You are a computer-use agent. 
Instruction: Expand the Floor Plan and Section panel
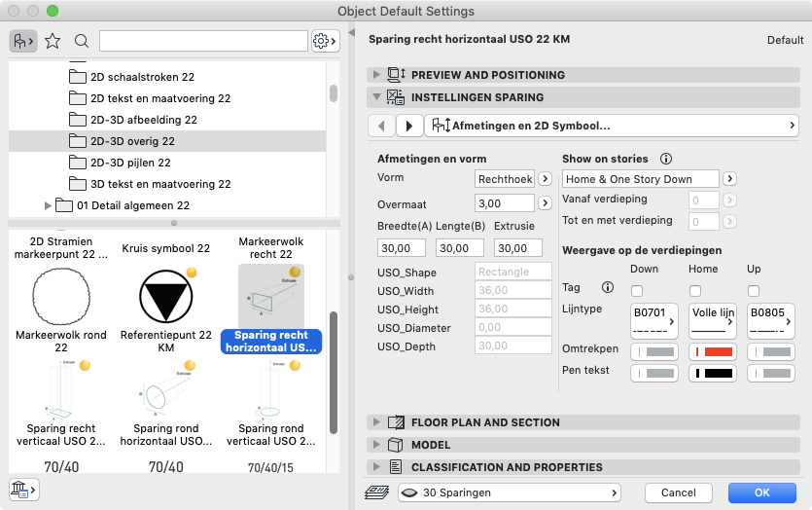tap(376, 422)
